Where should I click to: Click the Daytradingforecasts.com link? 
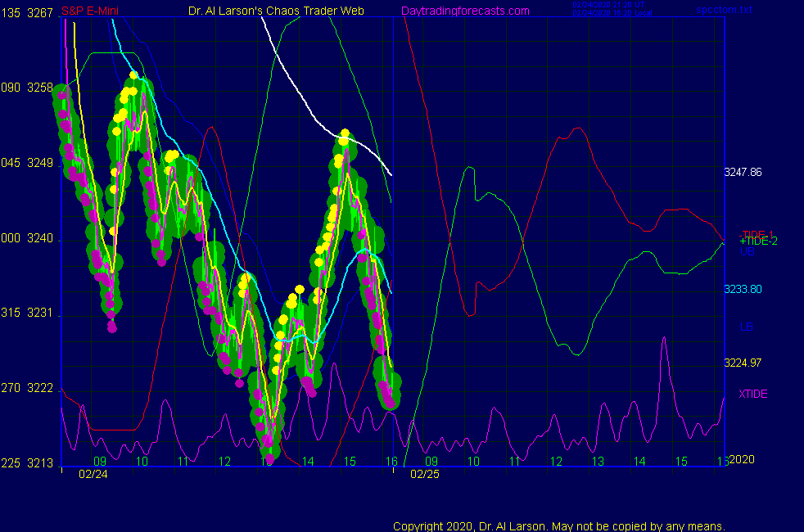click(464, 11)
